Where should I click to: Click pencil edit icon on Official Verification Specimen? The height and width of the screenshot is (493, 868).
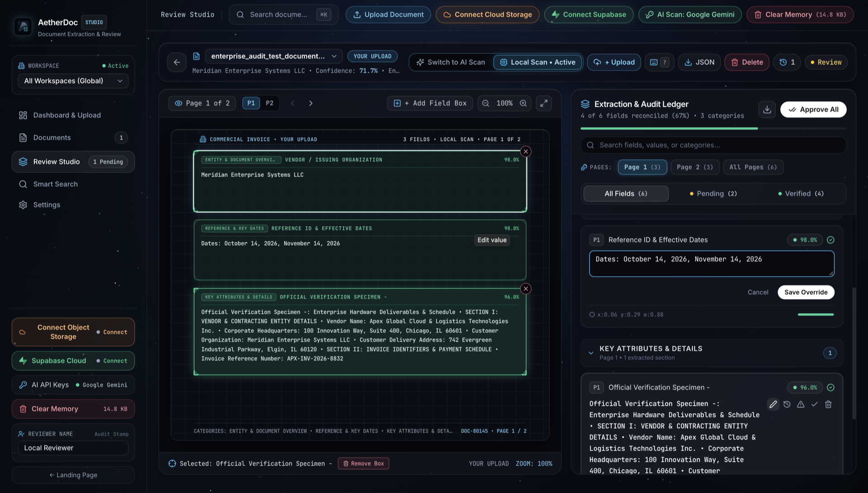tap(773, 404)
